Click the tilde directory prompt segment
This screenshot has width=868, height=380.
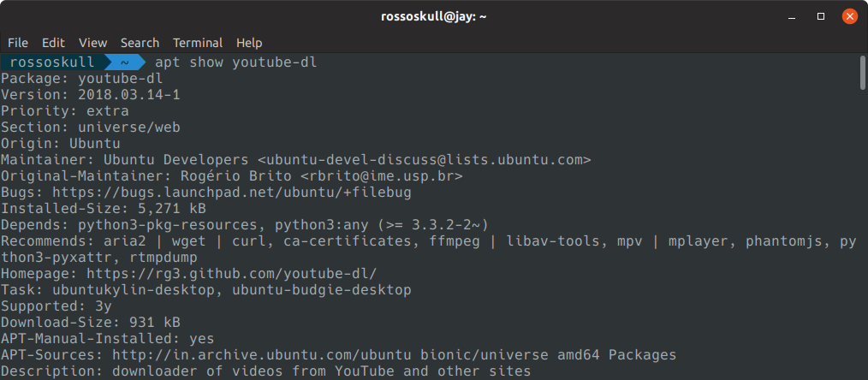pyautogui.click(x=125, y=62)
